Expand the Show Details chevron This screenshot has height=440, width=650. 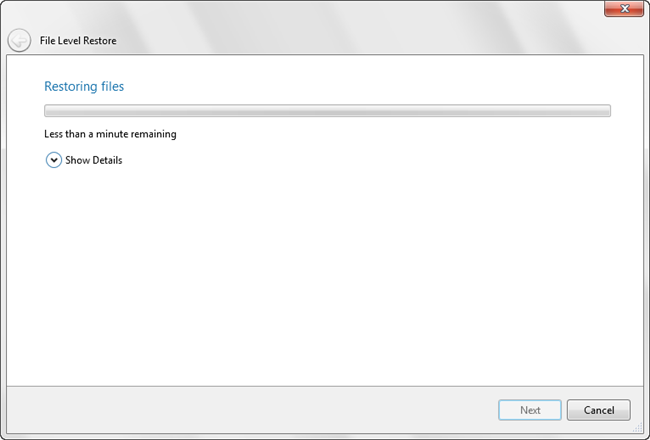[x=54, y=160]
